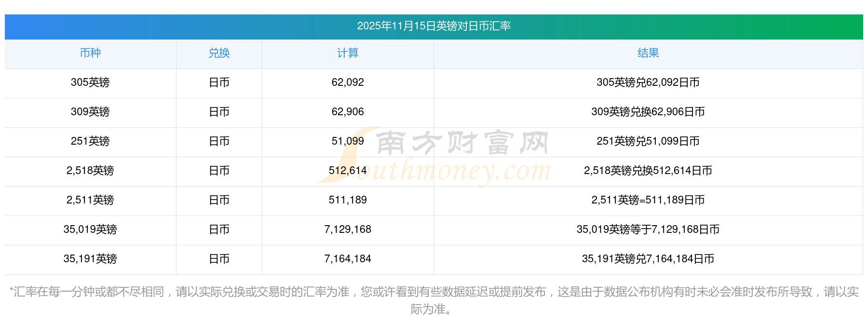Click 日币 in the 305英镑 row

point(219,82)
